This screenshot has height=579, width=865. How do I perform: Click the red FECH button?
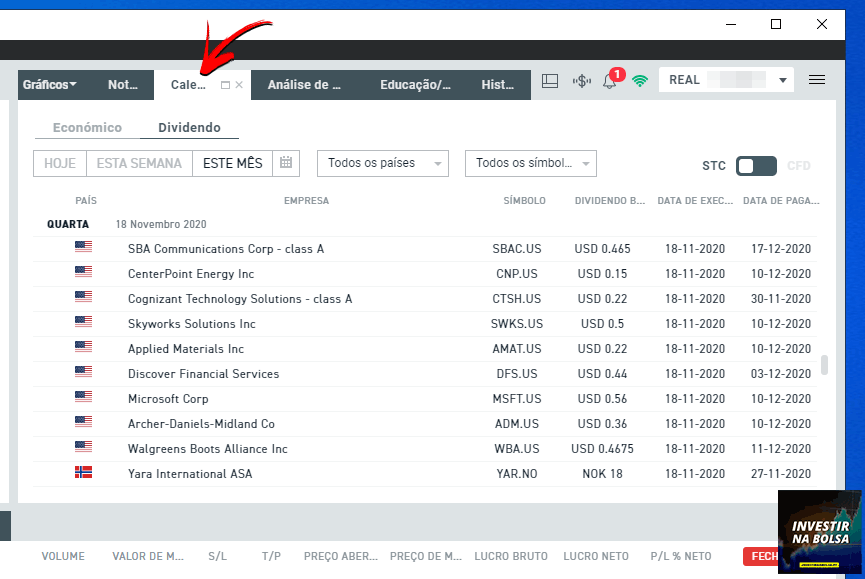[761, 556]
